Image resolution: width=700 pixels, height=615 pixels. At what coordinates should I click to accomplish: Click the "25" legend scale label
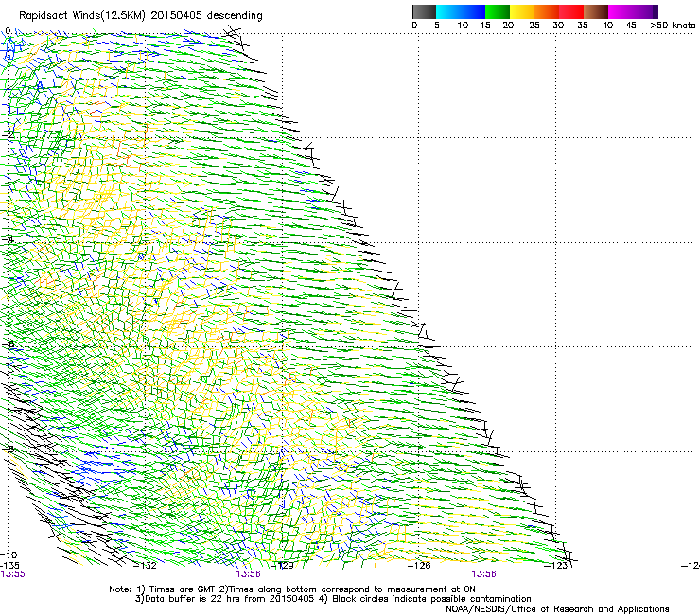(534, 26)
